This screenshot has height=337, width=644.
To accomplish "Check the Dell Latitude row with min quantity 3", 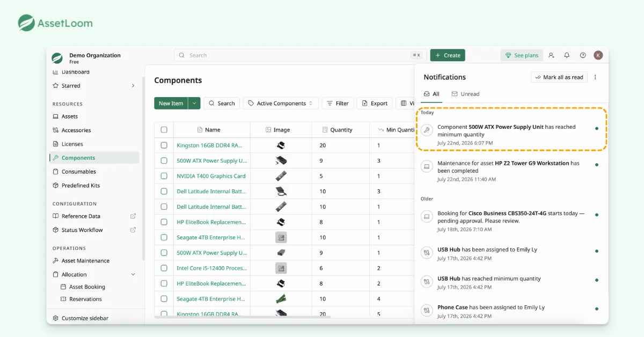I will 164,192.
